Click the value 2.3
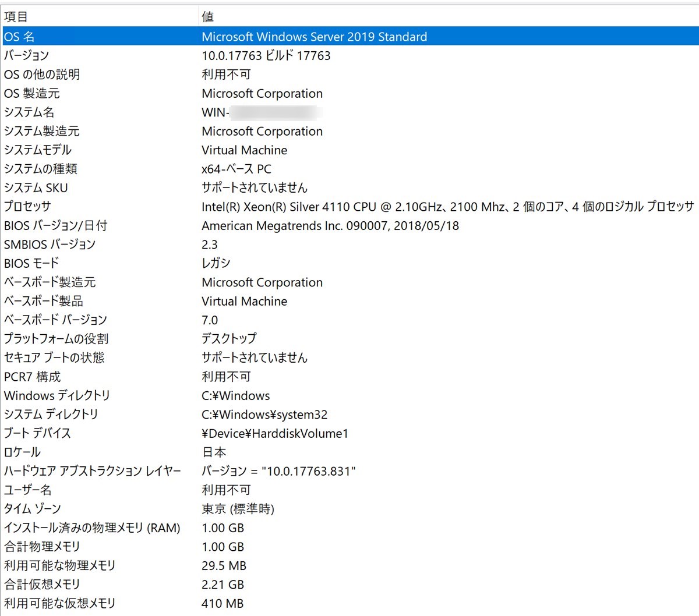The width and height of the screenshot is (699, 616). point(210,245)
